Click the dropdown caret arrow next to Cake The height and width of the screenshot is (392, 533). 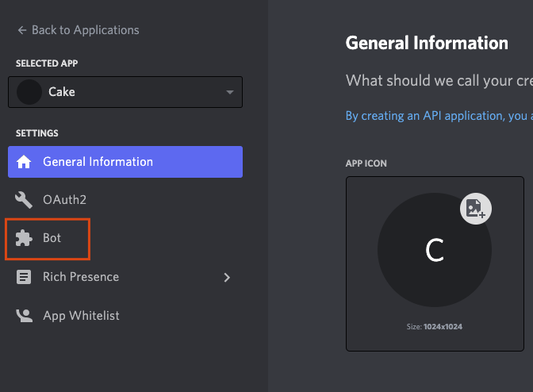230,92
